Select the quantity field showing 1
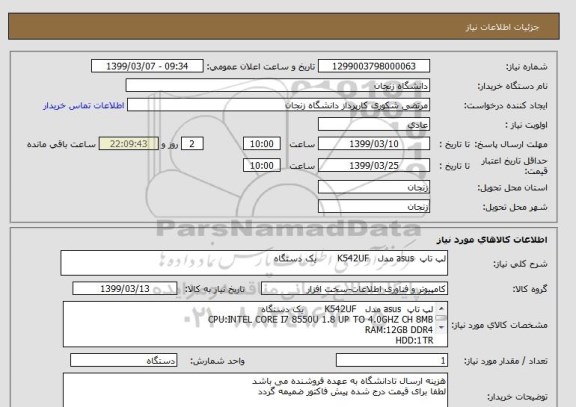Image resolution: width=576 pixels, height=407 pixels. (x=392, y=361)
